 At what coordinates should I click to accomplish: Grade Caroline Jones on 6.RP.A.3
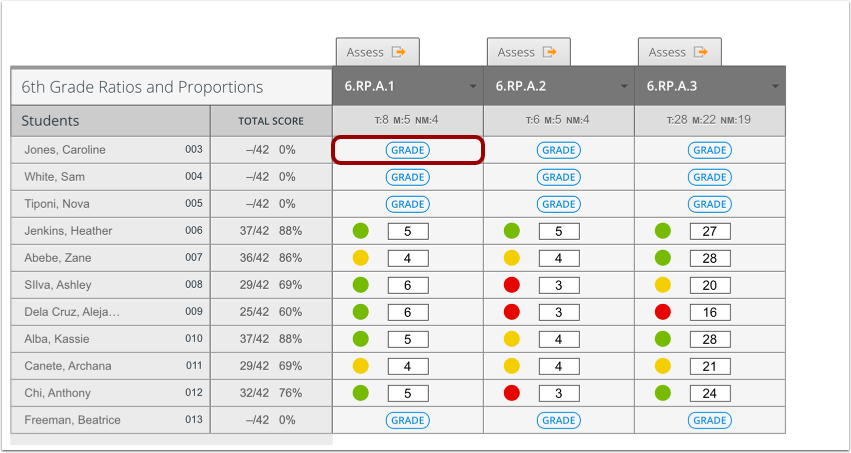709,150
